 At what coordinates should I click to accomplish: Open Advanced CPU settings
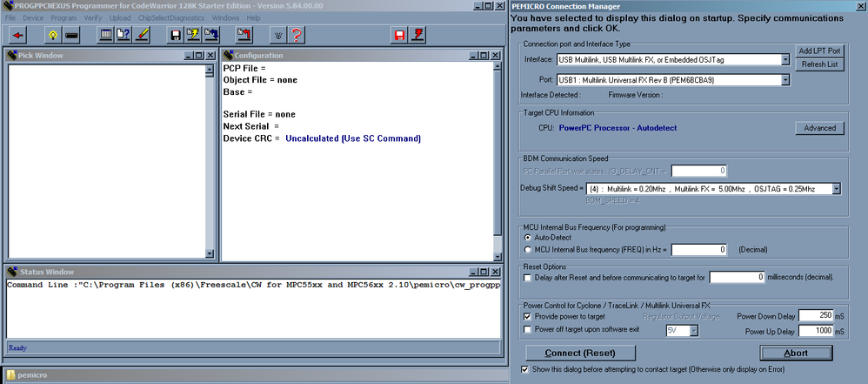pyautogui.click(x=820, y=128)
